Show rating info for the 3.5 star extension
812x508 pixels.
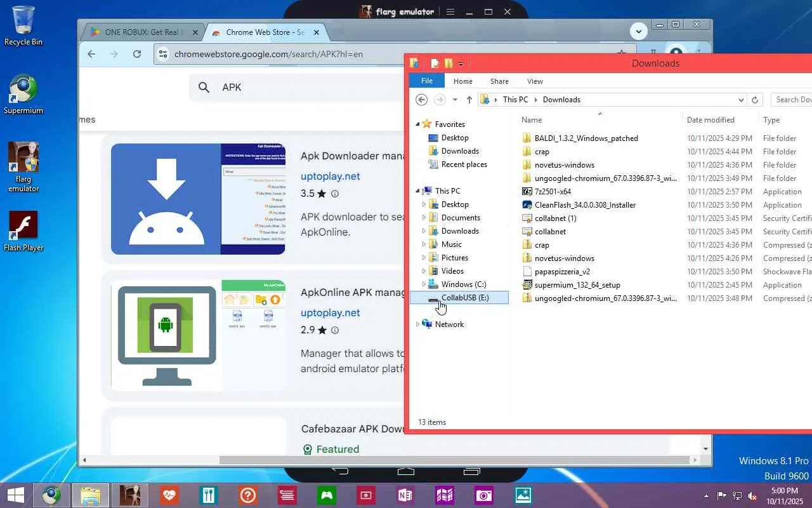pyautogui.click(x=335, y=194)
